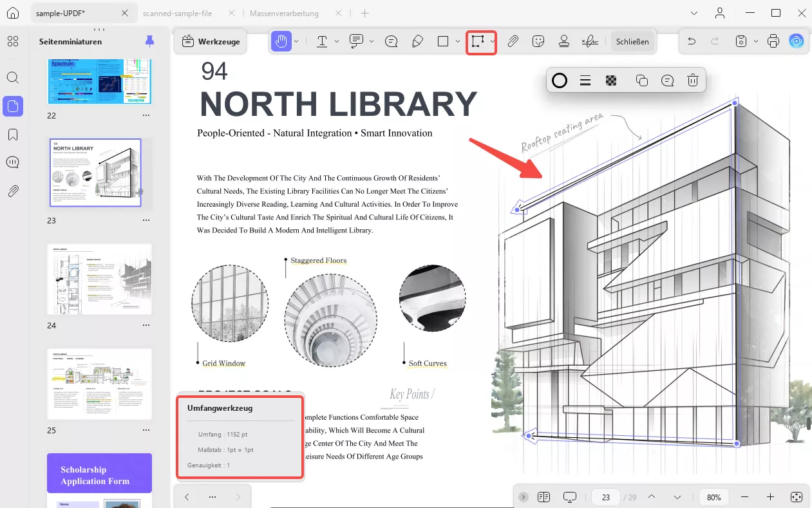Open the attachments panel in left sidebar
The height and width of the screenshot is (508, 812).
click(13, 191)
